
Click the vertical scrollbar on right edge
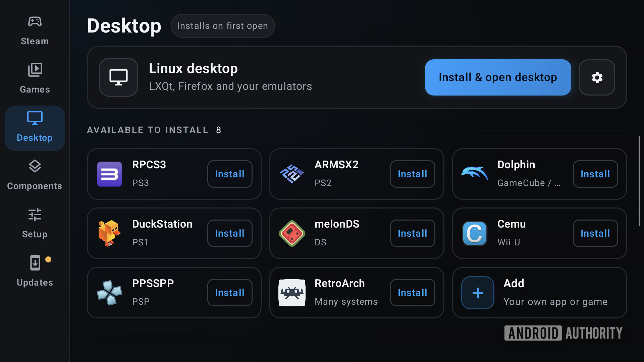pyautogui.click(x=639, y=181)
